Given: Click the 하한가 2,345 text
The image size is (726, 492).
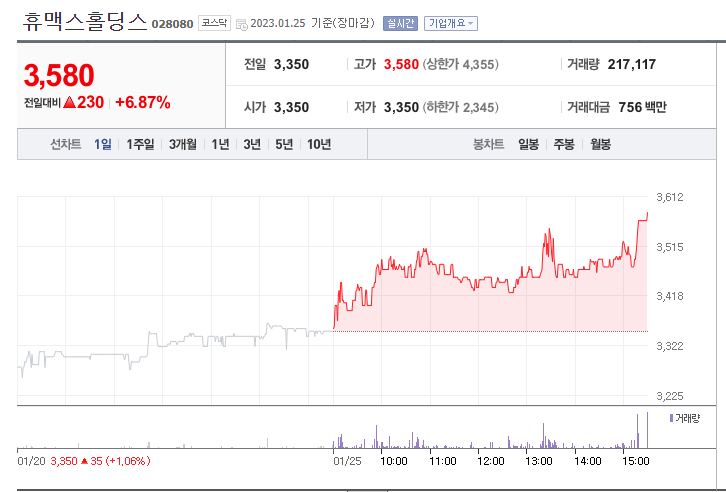Looking at the screenshot, I should point(460,107).
